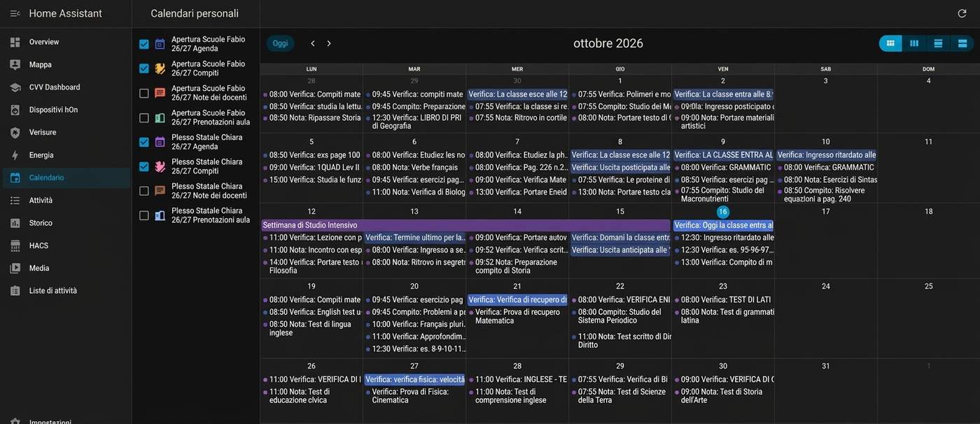980x424 pixels.
Task: Enable Plesso Statale Chiara Prenotazioni aula checkbox
Action: (x=144, y=215)
